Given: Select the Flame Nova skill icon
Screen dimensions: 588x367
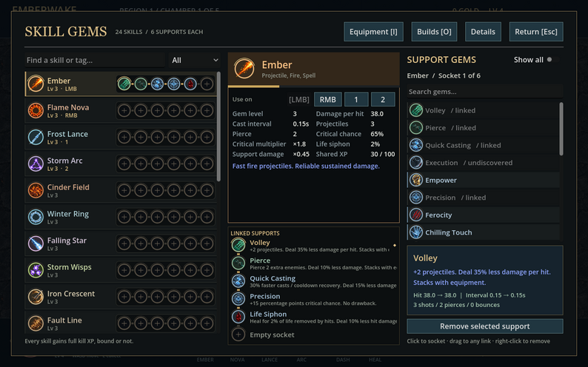Looking at the screenshot, I should pos(36,111).
